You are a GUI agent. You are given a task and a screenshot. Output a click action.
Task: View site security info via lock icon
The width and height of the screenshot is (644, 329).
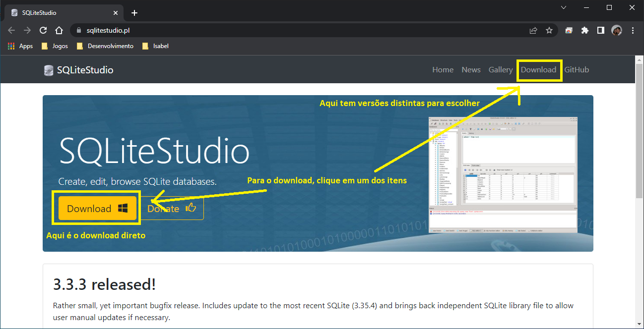pyautogui.click(x=79, y=30)
